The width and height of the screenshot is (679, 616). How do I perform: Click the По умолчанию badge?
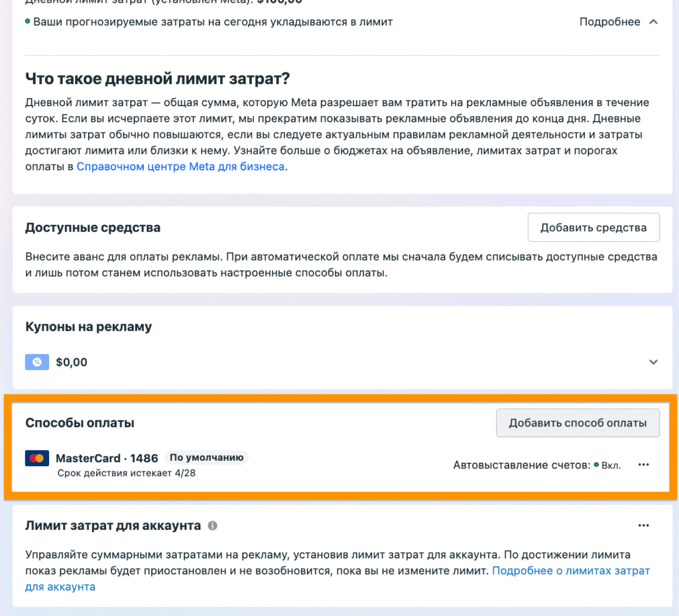(206, 458)
